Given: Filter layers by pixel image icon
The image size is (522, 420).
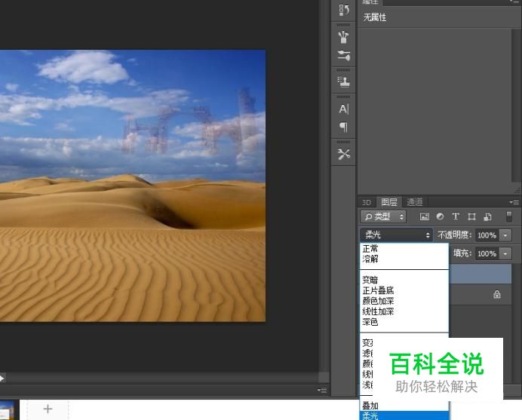Looking at the screenshot, I should click(424, 216).
